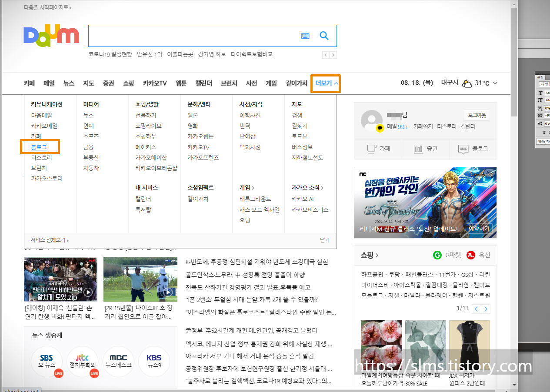Open 카카오TV in top navigation
Screen dimensions: 550x392
tap(155, 83)
